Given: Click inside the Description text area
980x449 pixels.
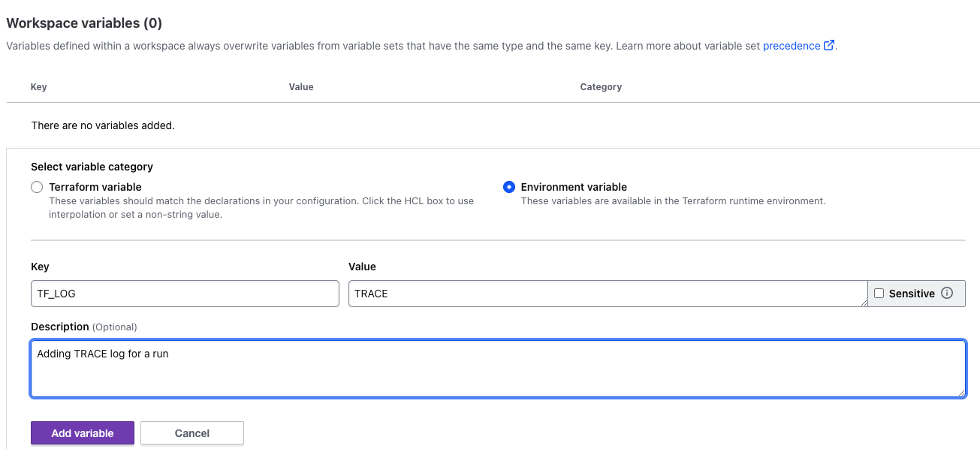Looking at the screenshot, I should (x=498, y=369).
